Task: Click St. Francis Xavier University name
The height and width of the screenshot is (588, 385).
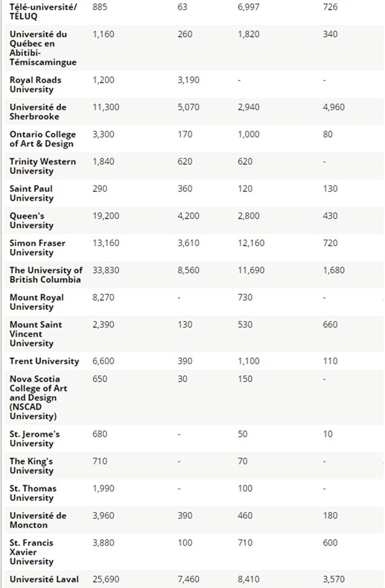Action: pyautogui.click(x=31, y=552)
